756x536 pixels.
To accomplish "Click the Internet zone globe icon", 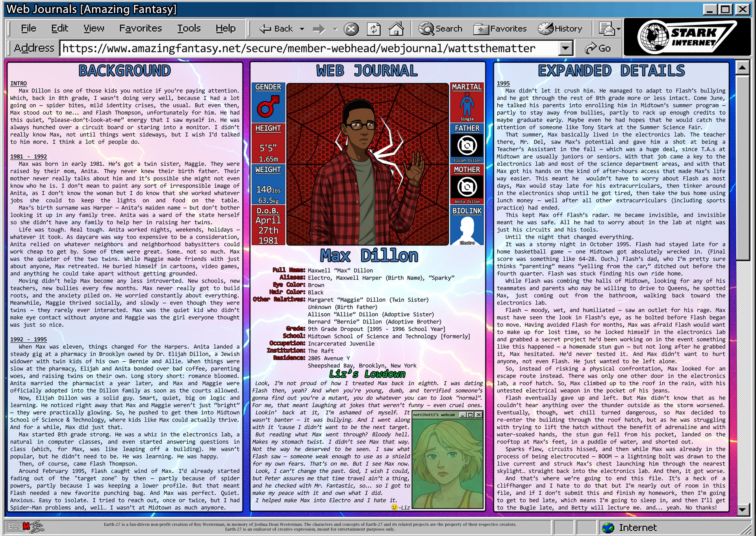I will (x=608, y=527).
